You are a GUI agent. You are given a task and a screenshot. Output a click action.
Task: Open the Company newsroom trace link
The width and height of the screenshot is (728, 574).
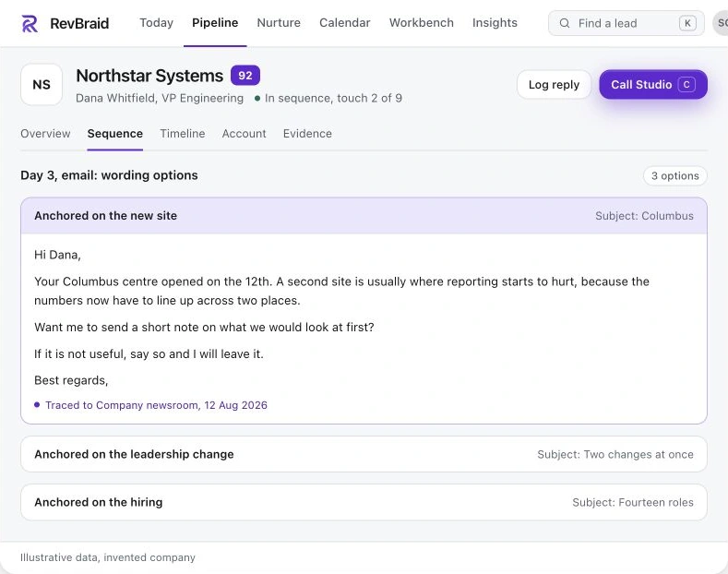click(156, 405)
